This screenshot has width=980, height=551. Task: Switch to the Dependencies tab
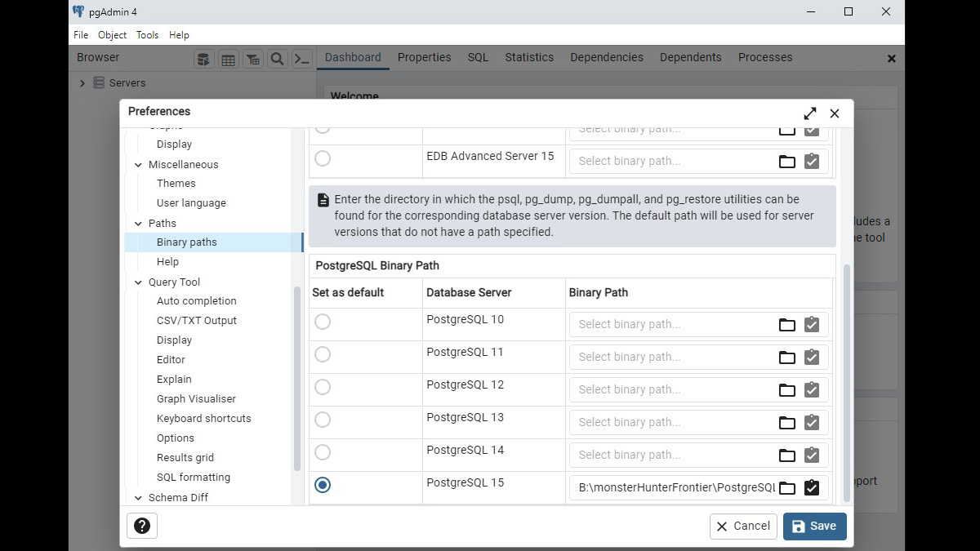point(606,57)
